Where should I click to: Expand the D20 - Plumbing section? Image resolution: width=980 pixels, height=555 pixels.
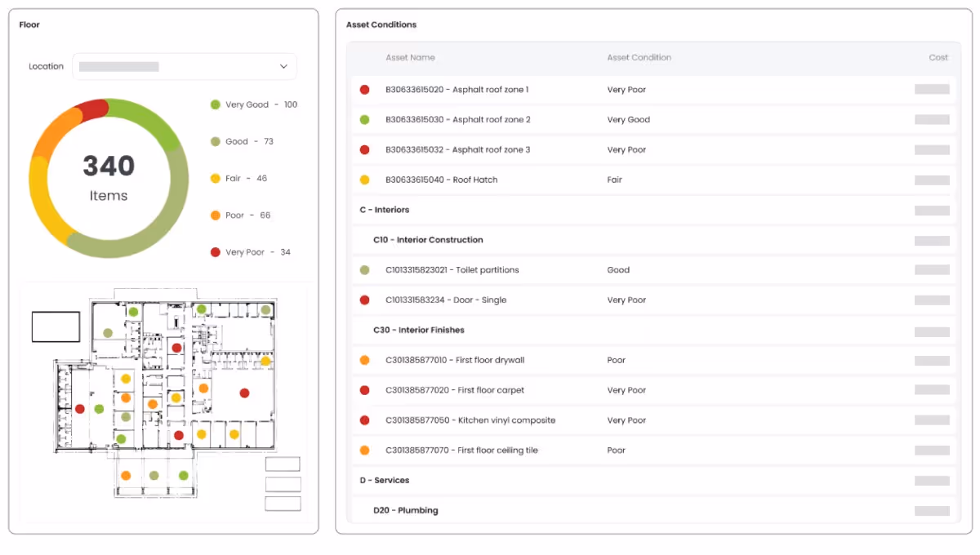[406, 510]
